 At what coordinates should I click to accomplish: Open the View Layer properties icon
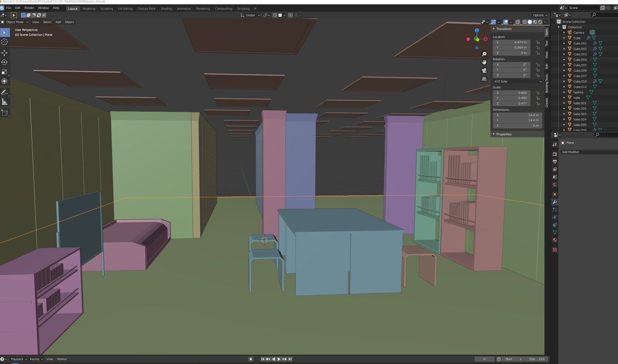coord(554,169)
